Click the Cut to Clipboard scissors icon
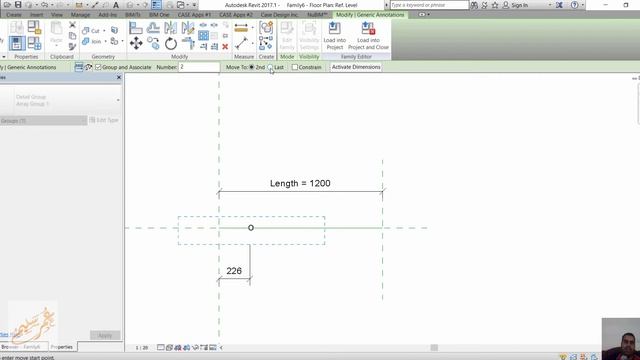 [x=72, y=25]
